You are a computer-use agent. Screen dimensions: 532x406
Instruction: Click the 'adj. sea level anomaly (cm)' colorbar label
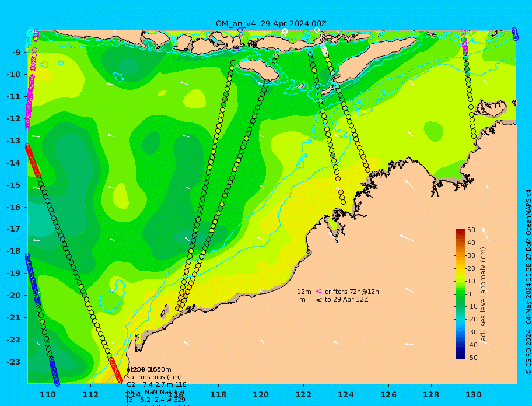tap(484, 294)
